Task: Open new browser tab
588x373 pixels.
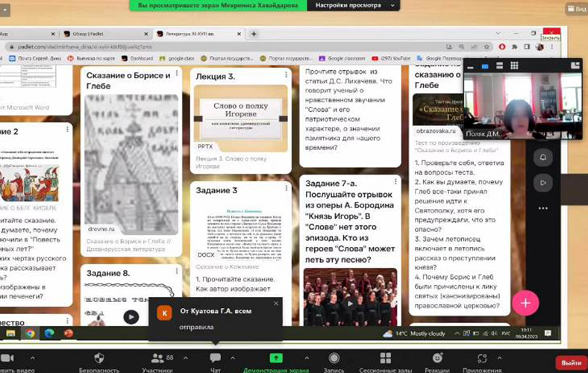Action: coord(254,34)
